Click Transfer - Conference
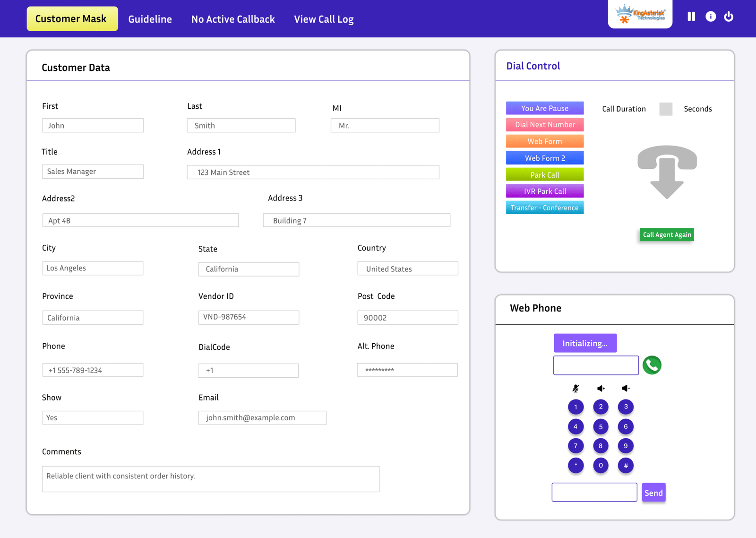 (544, 207)
